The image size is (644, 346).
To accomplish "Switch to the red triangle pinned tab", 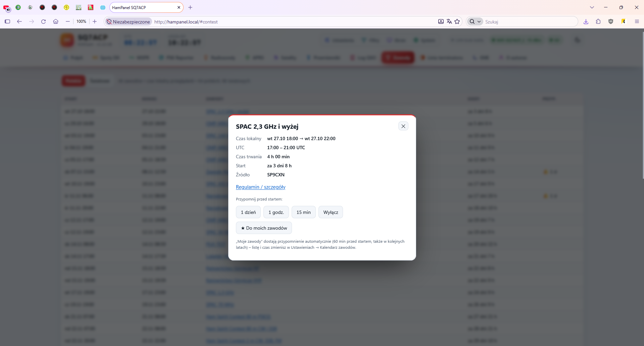I will click(91, 7).
